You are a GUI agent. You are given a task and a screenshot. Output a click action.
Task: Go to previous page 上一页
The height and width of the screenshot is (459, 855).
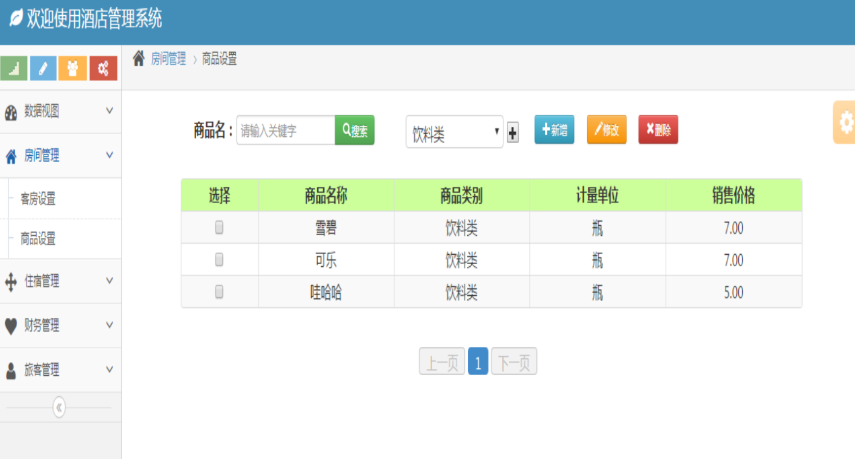[x=442, y=361]
